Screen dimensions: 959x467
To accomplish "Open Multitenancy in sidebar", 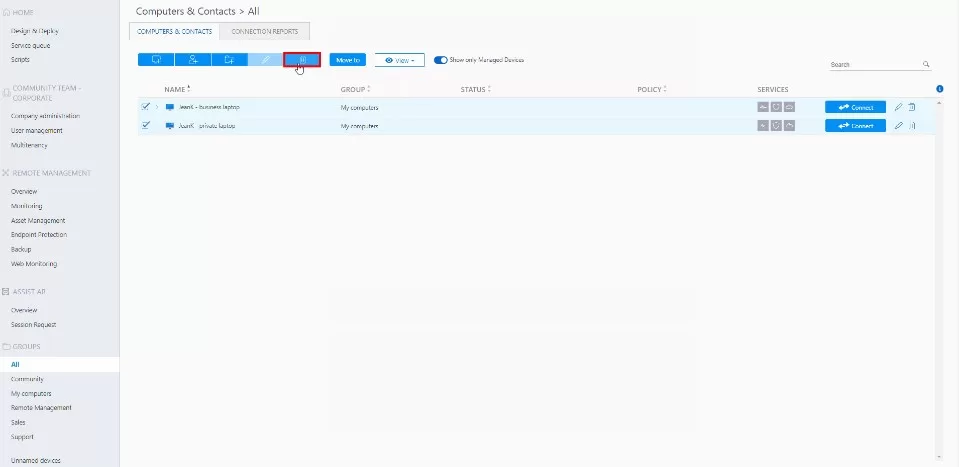I will [29, 145].
